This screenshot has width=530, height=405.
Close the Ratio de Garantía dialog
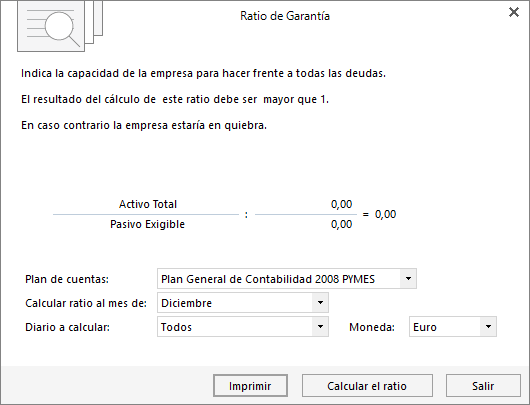(514, 12)
